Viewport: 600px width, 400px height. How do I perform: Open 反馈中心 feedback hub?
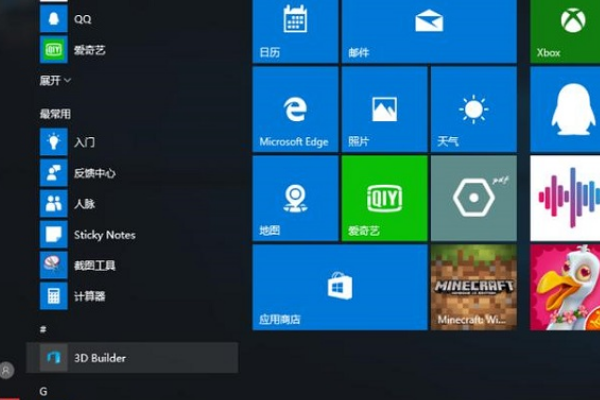coord(132,173)
